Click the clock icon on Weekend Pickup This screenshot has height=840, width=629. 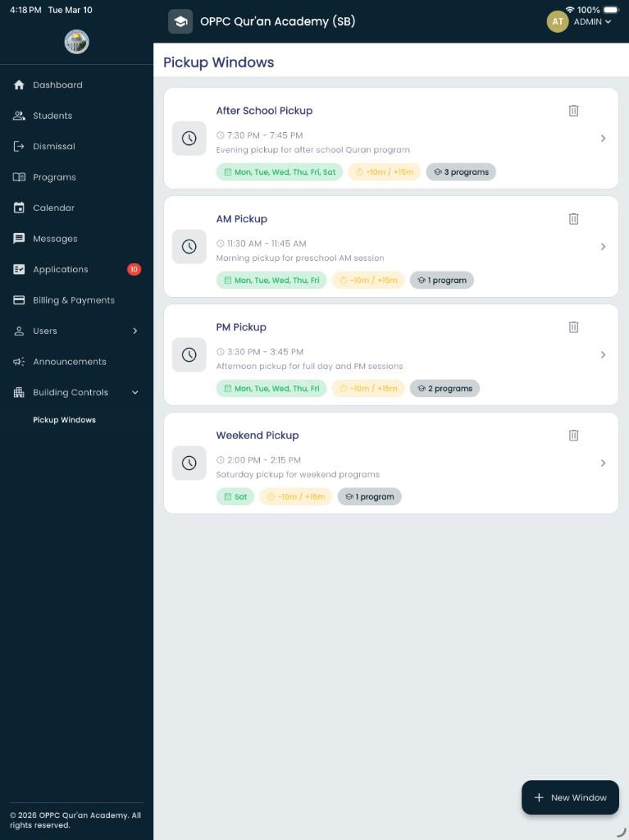[x=189, y=463]
